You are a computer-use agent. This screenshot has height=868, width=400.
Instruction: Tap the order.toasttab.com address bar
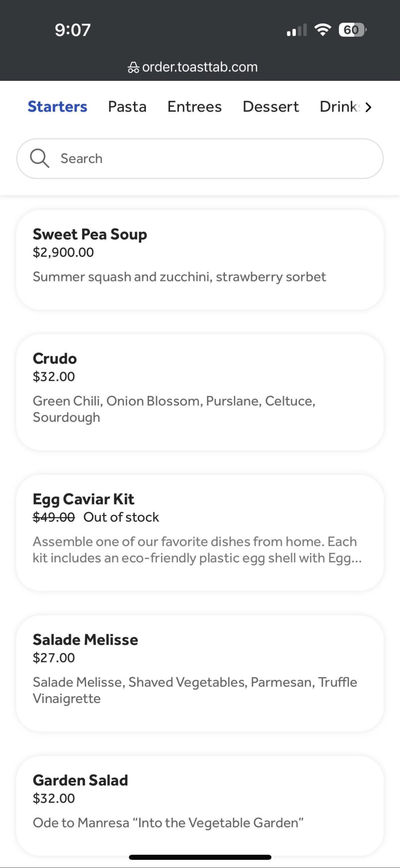[199, 67]
